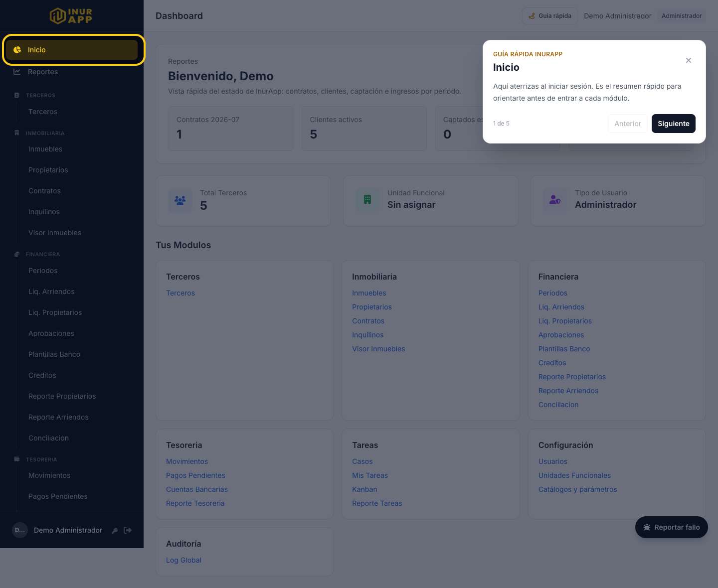This screenshot has height=588, width=718.
Task: Click the logout icon in sidebar footer
Action: click(x=128, y=530)
